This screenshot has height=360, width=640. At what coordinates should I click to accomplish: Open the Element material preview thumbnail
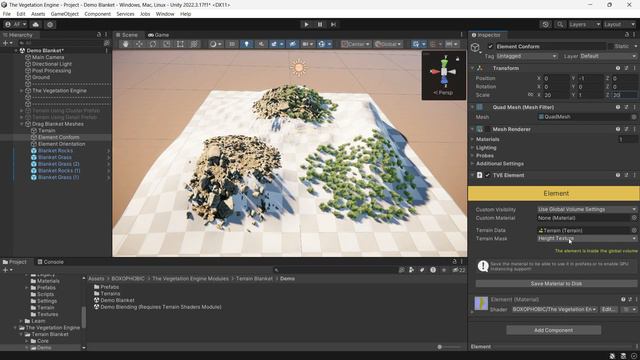[481, 304]
